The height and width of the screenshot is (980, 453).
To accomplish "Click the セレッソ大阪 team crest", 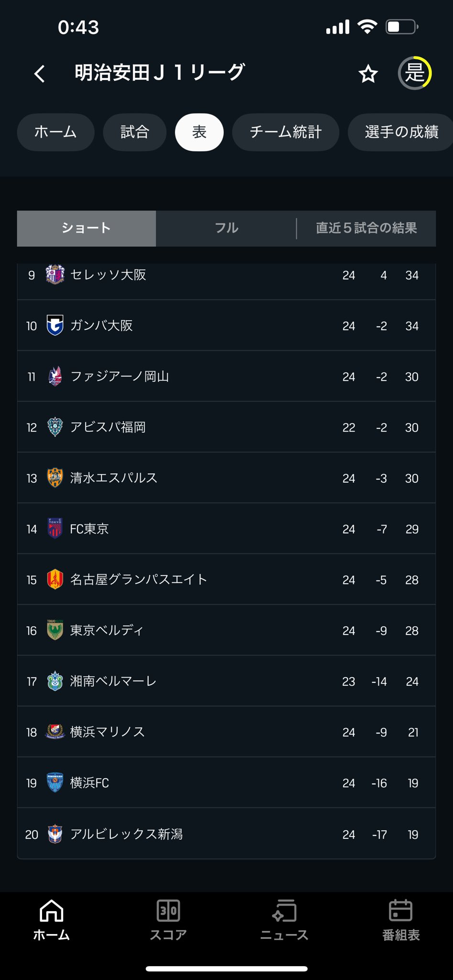I will pyautogui.click(x=55, y=275).
